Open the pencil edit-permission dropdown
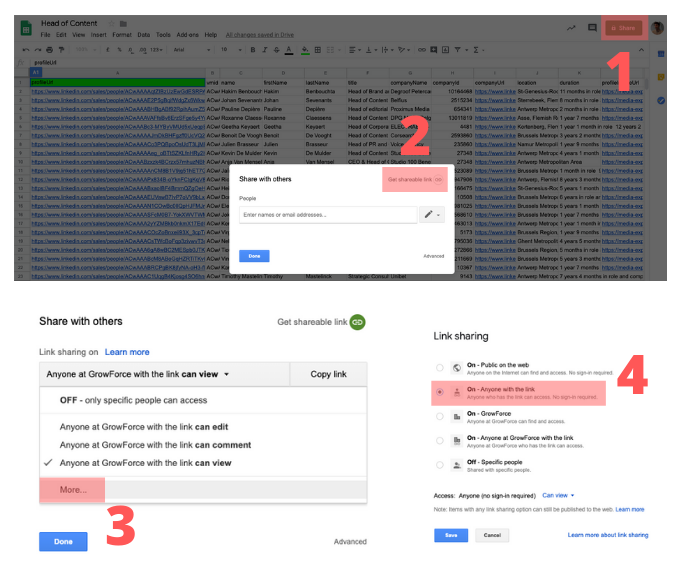The height and width of the screenshot is (577, 694). pyautogui.click(x=432, y=215)
